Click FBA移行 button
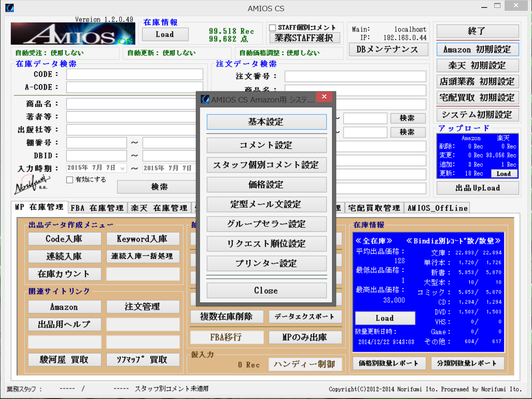 point(227,337)
